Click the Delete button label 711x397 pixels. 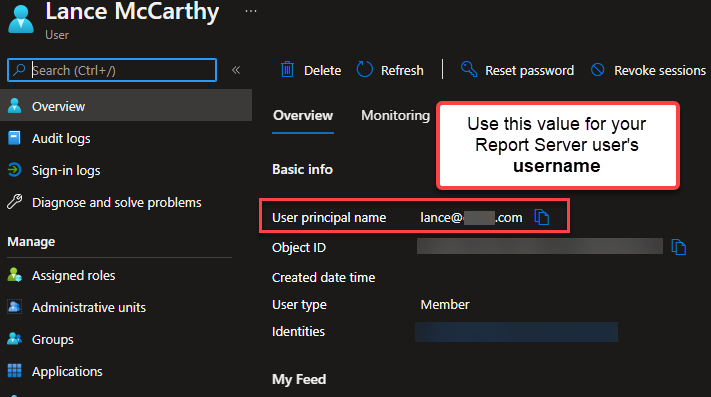coord(322,71)
